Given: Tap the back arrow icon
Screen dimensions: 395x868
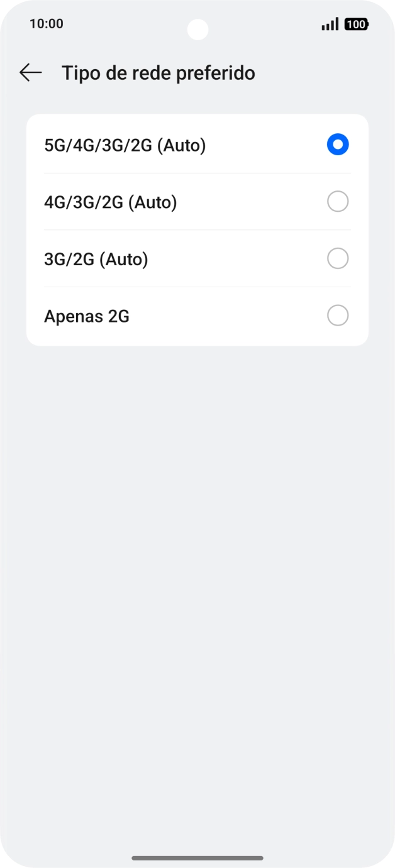Looking at the screenshot, I should pyautogui.click(x=30, y=73).
